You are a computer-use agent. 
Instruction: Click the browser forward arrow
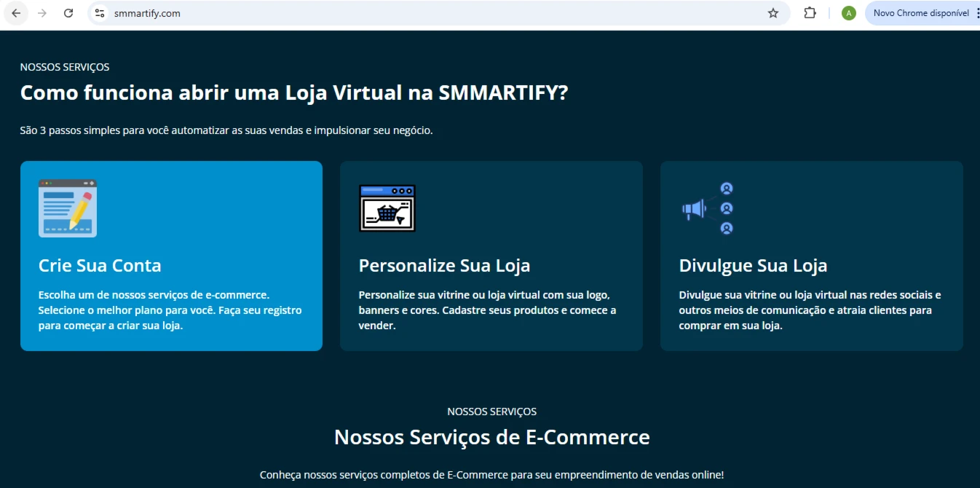42,13
